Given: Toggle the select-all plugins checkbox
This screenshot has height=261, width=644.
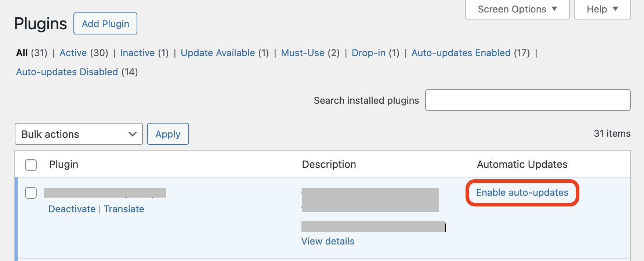Looking at the screenshot, I should (x=31, y=165).
